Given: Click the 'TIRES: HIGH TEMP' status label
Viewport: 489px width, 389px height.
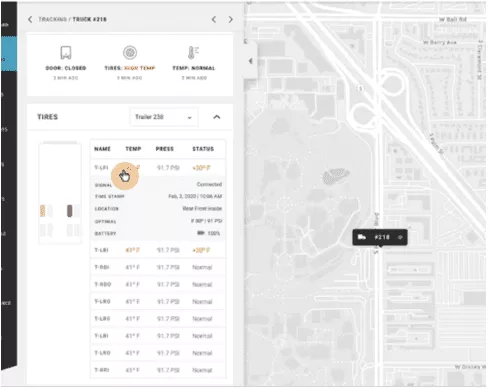Looking at the screenshot, I should click(x=130, y=68).
